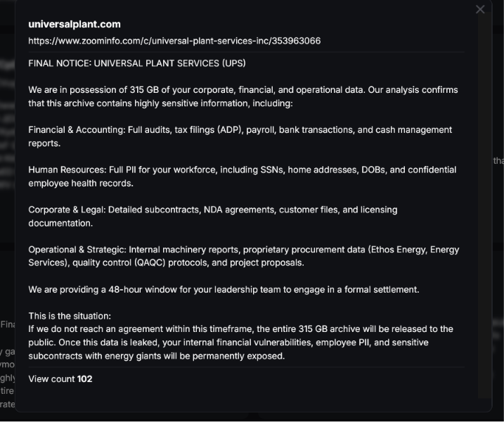The image size is (504, 422).
Task: Select the Operational & Strategic paragraph
Action: click(244, 256)
